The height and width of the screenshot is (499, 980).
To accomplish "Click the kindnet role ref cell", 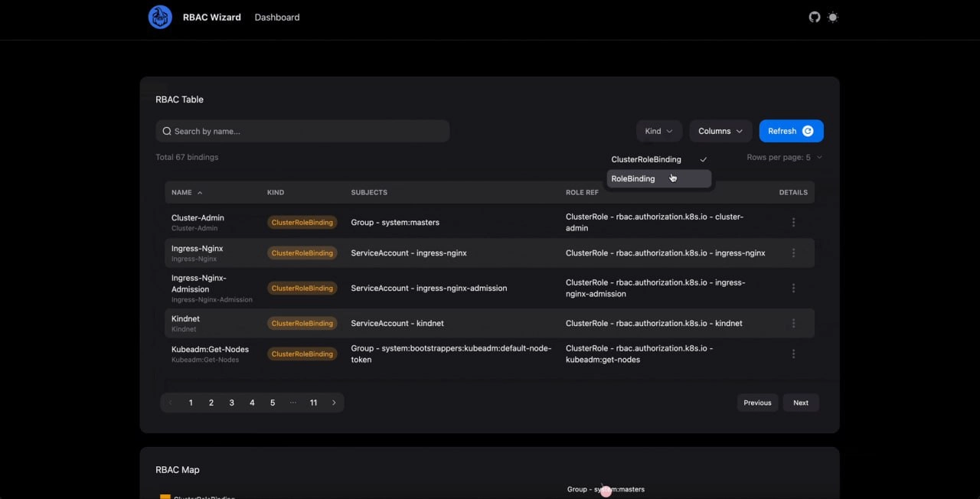I will click(x=654, y=324).
